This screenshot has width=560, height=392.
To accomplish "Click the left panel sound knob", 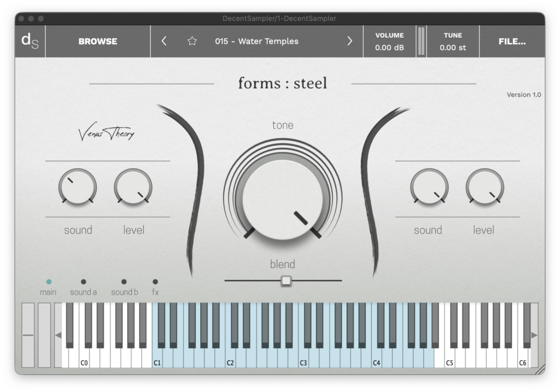I will [78, 187].
